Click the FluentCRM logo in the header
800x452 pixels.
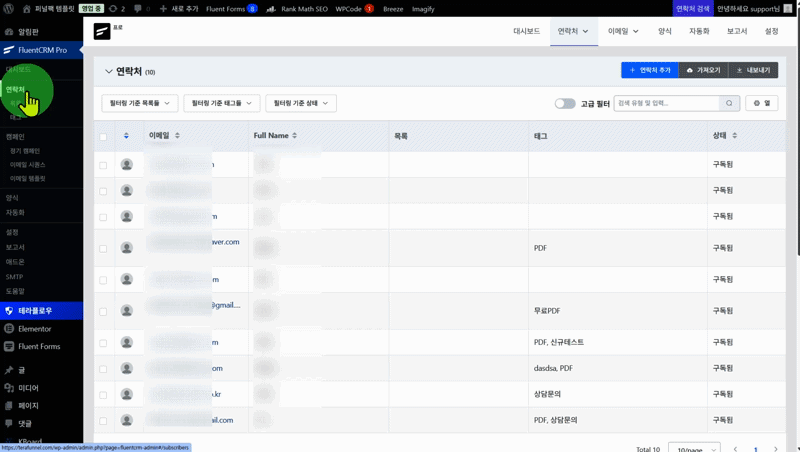102,32
